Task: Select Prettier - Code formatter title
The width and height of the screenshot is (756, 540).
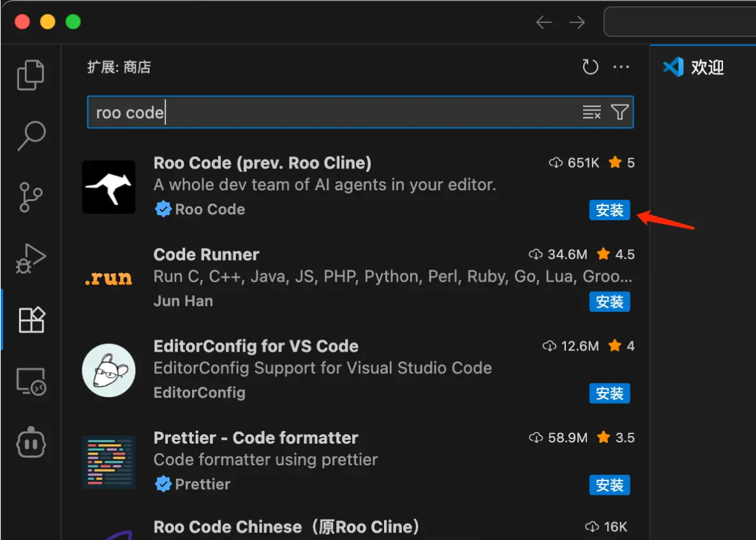Action: 256,438
